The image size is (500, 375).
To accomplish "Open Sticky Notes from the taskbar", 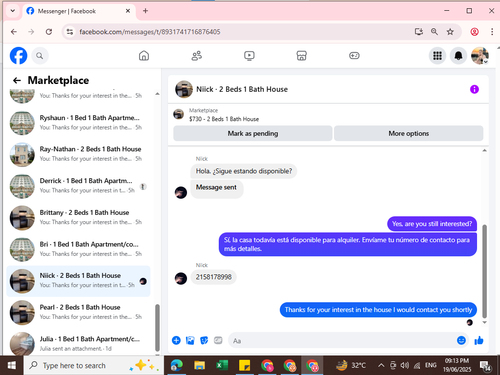I will click(x=244, y=366).
